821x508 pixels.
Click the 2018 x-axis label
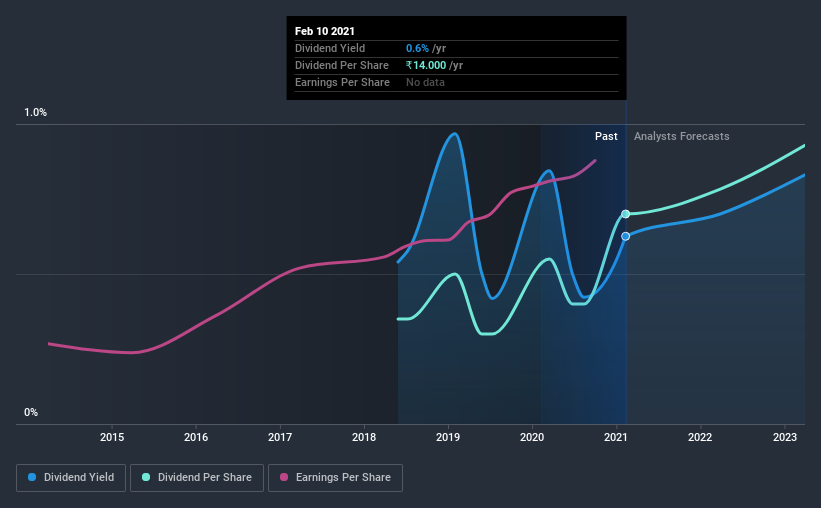pos(364,437)
